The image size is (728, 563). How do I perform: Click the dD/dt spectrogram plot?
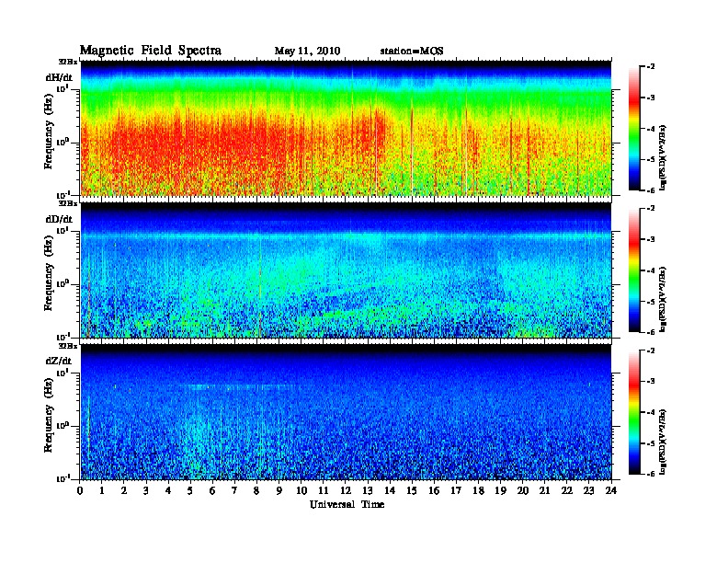click(x=347, y=270)
